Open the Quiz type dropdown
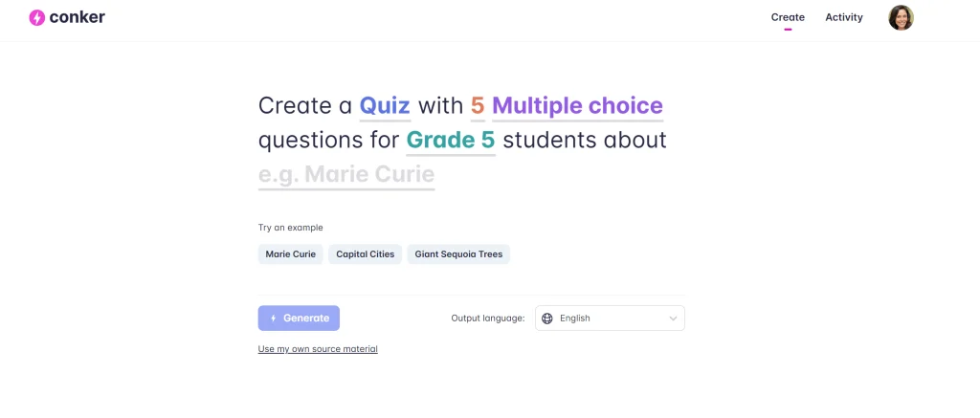The width and height of the screenshot is (980, 418). 385,105
